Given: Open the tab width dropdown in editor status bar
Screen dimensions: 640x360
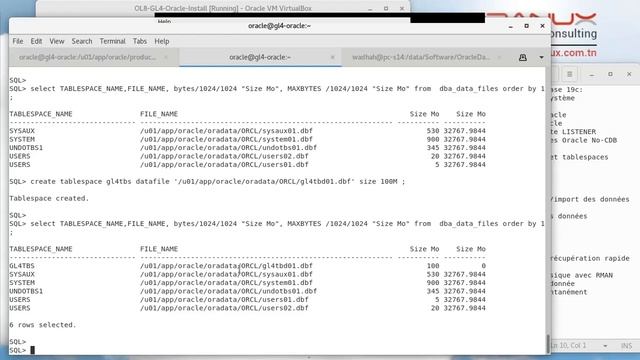Looking at the screenshot, I should pos(605,346).
